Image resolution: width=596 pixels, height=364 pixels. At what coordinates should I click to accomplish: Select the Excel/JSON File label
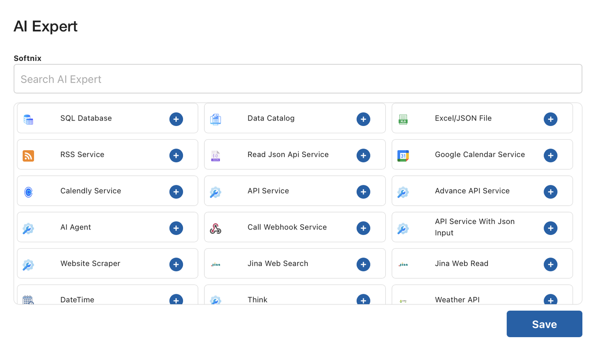coord(463,118)
